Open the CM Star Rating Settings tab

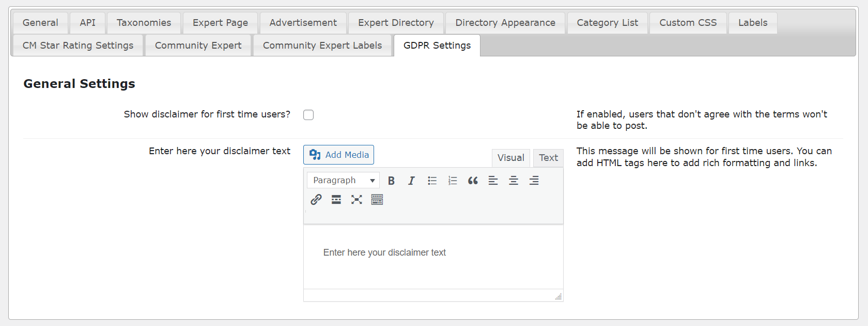click(78, 46)
